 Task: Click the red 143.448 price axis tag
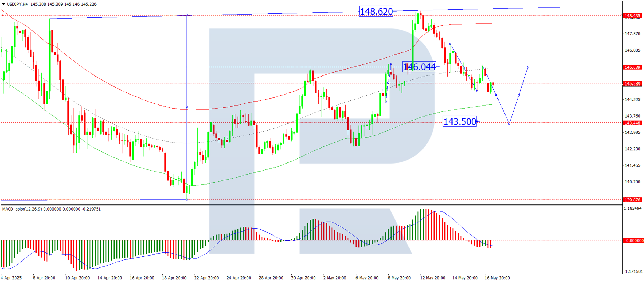[632, 123]
